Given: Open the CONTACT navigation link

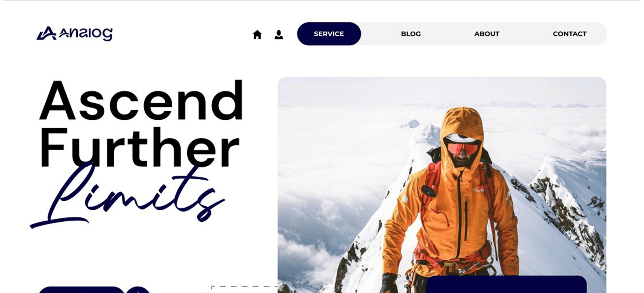Looking at the screenshot, I should [570, 34].
